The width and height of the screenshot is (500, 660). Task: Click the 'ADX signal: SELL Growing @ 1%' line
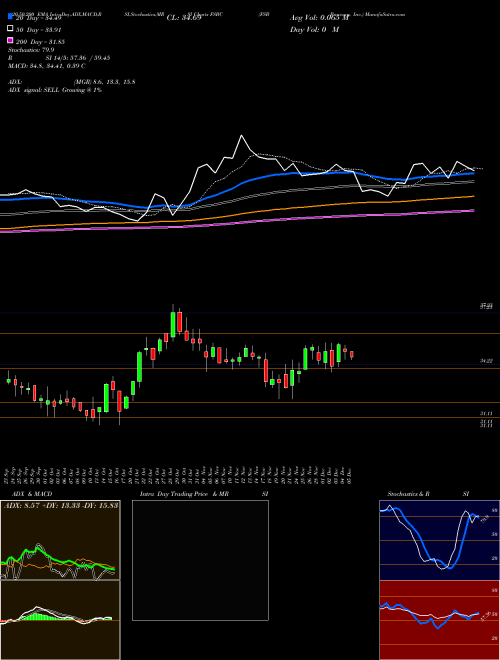coord(55,90)
